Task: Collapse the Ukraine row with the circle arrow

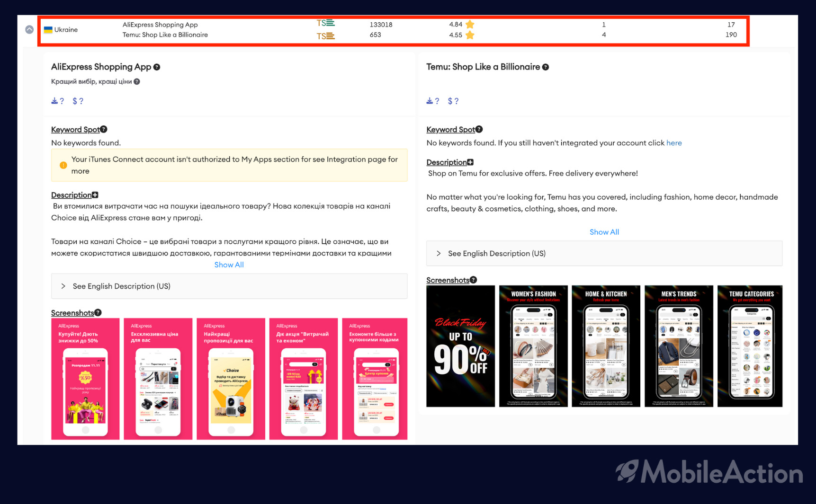Action: [29, 29]
